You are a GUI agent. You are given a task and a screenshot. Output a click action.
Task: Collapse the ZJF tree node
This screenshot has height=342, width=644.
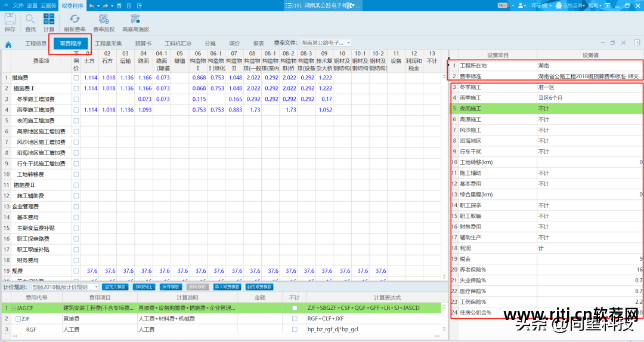click(x=18, y=319)
